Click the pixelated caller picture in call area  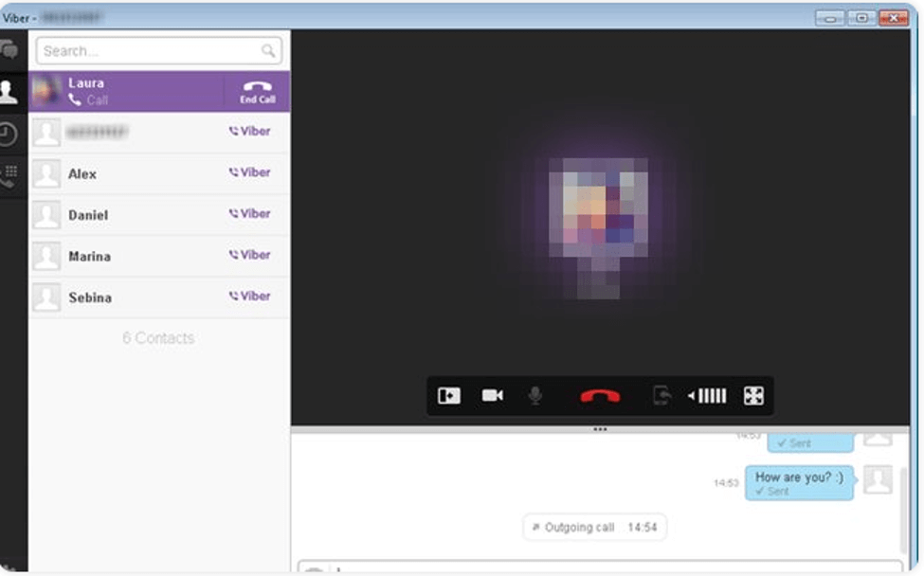point(599,228)
